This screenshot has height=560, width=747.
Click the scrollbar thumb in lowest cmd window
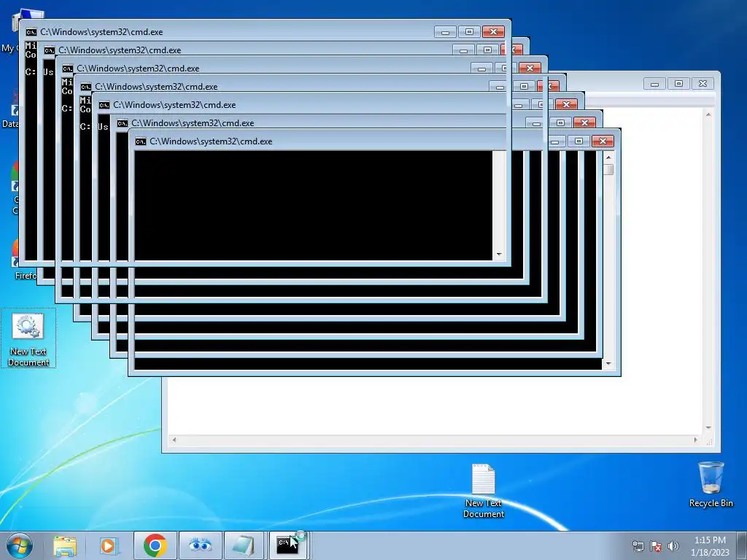[x=608, y=169]
